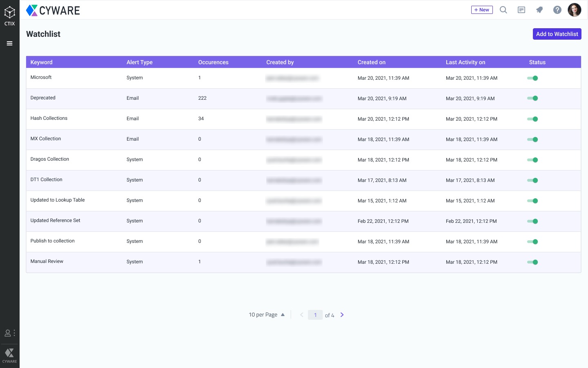Click the rocket announcements icon
The height and width of the screenshot is (368, 588).
pos(539,10)
